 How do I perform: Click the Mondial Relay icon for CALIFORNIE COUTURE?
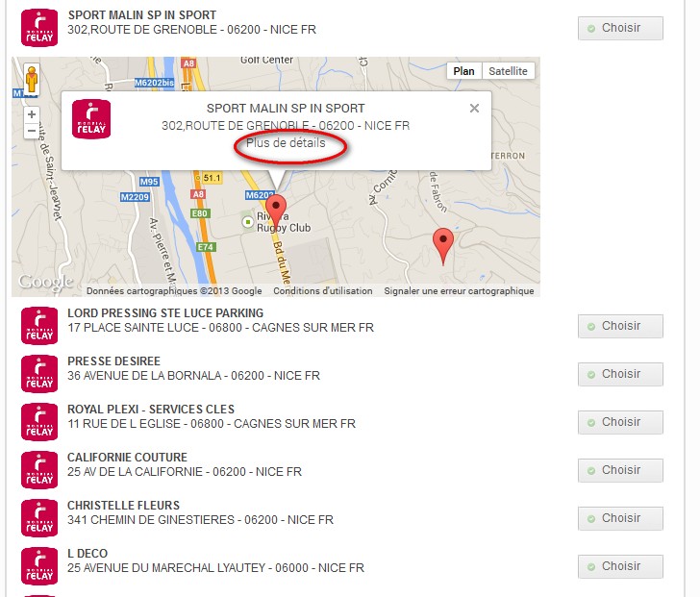click(x=39, y=470)
